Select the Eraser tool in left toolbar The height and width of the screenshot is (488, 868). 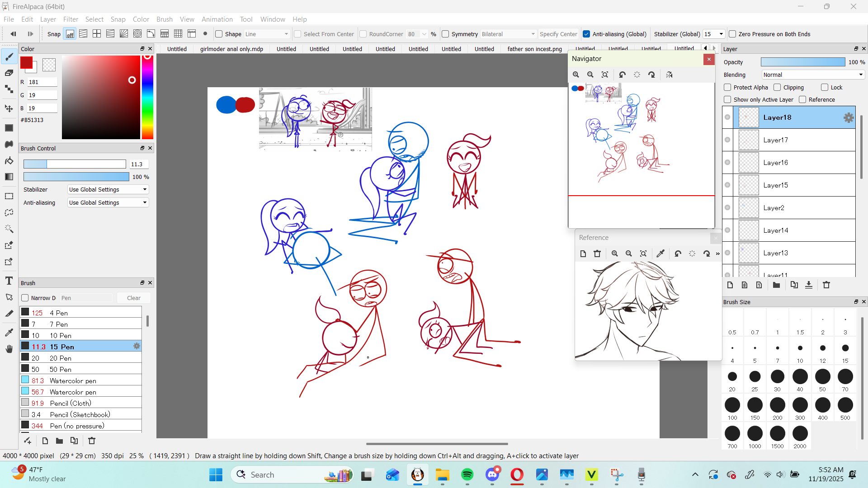(9, 73)
